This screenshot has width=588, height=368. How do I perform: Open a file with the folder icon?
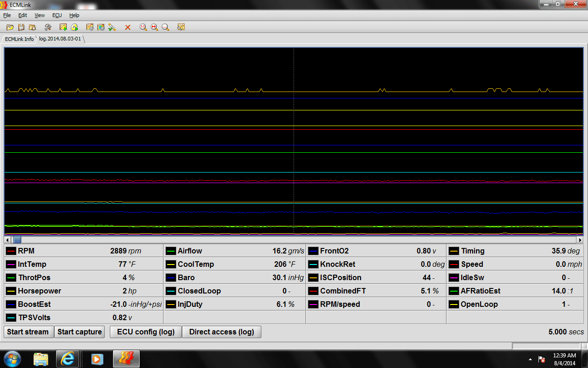(10, 28)
